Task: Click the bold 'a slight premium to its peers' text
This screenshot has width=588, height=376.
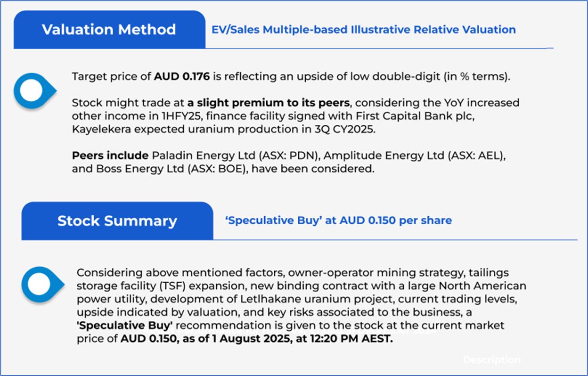Action: point(268,103)
